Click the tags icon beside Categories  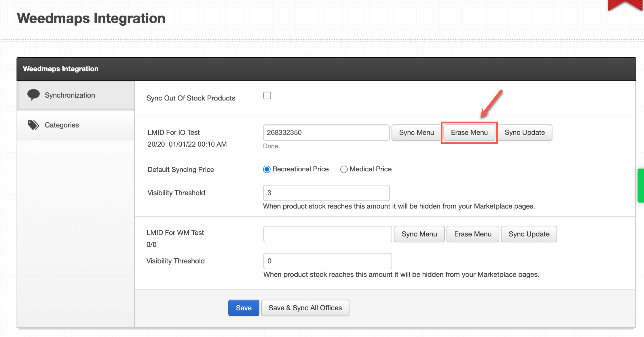click(x=33, y=125)
